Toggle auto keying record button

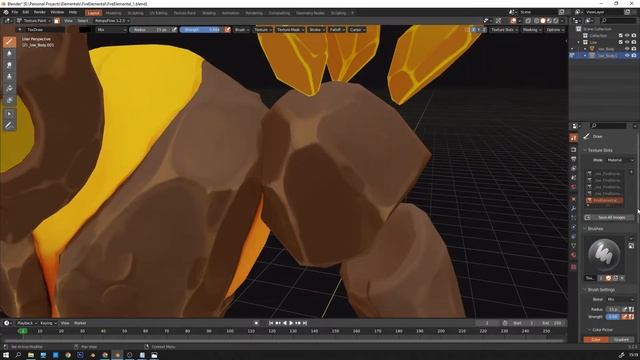[x=256, y=323]
